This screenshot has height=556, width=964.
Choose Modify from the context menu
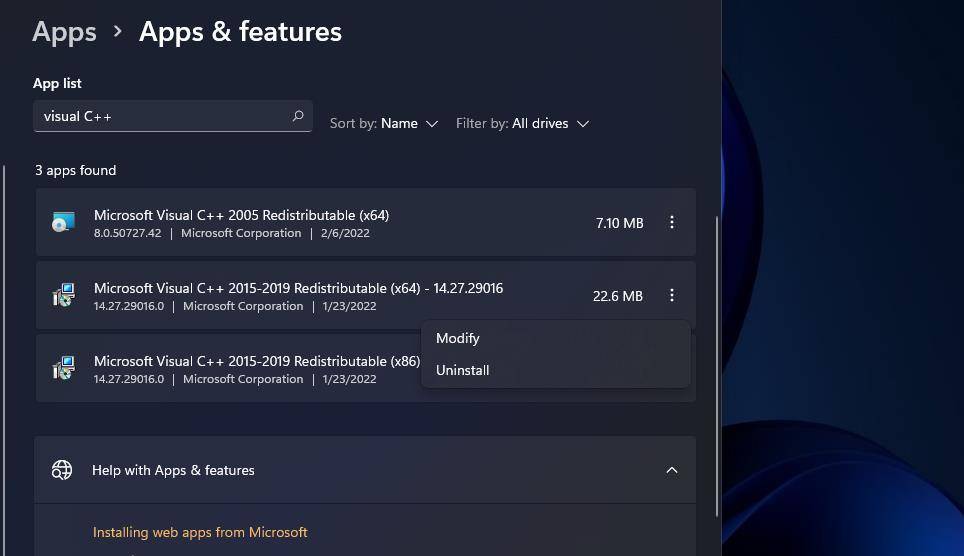pos(458,338)
